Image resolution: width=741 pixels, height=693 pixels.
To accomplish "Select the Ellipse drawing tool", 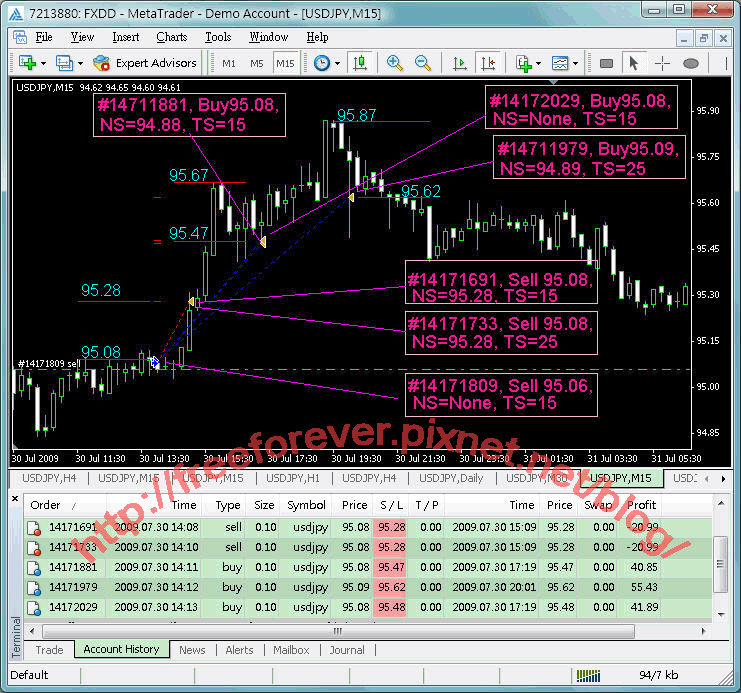I will click(690, 63).
